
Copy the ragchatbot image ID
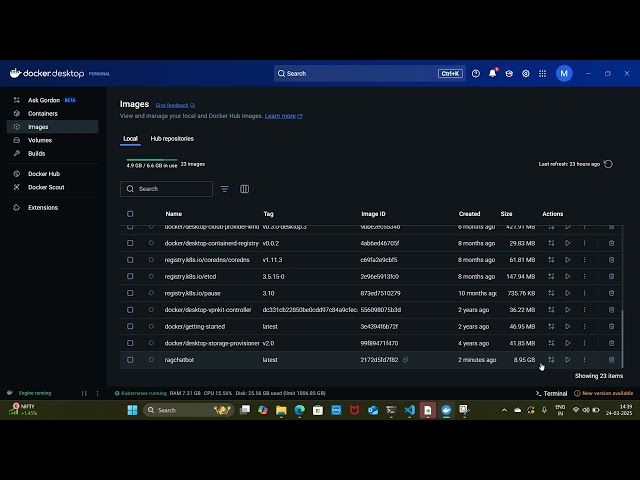pyautogui.click(x=405, y=360)
